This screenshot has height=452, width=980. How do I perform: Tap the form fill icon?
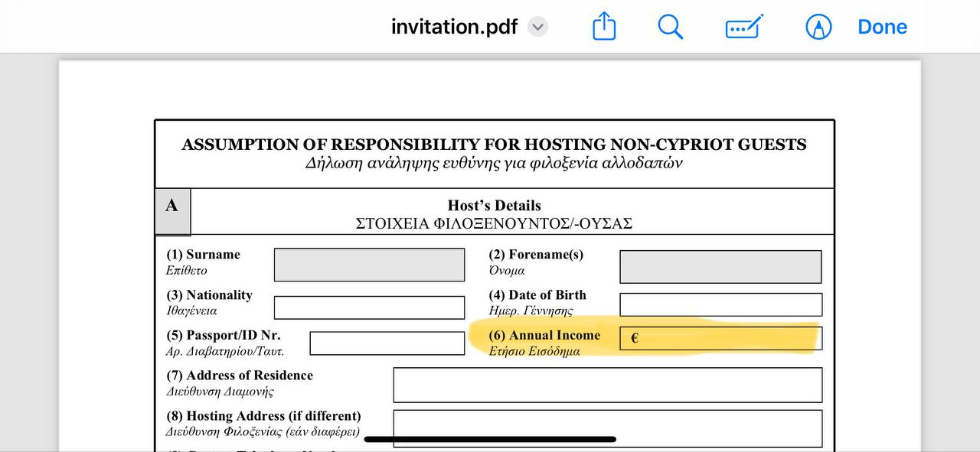(x=743, y=28)
